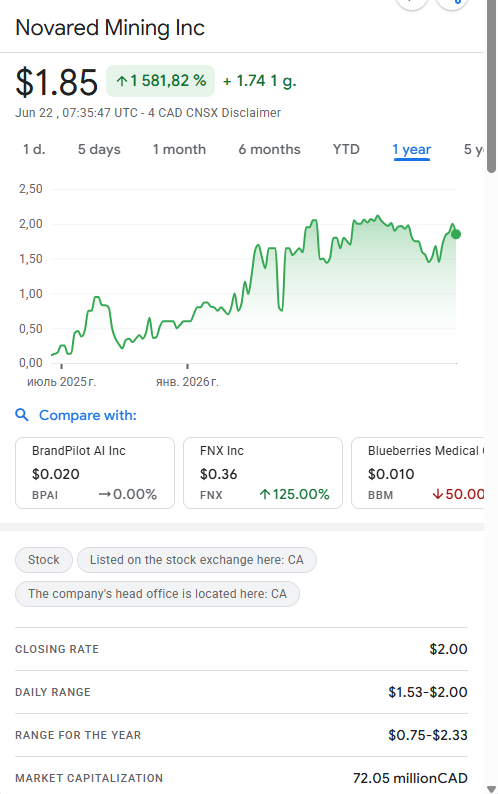The width and height of the screenshot is (498, 794).
Task: Select the 1 year range tab
Action: coord(411,150)
